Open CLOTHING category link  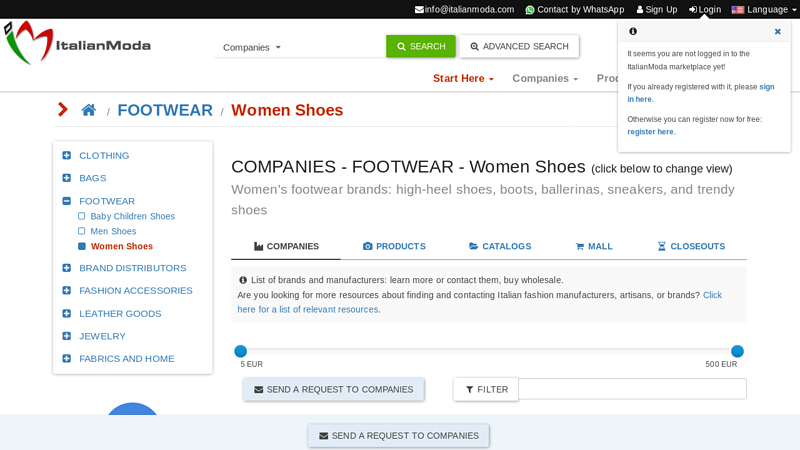click(x=104, y=156)
